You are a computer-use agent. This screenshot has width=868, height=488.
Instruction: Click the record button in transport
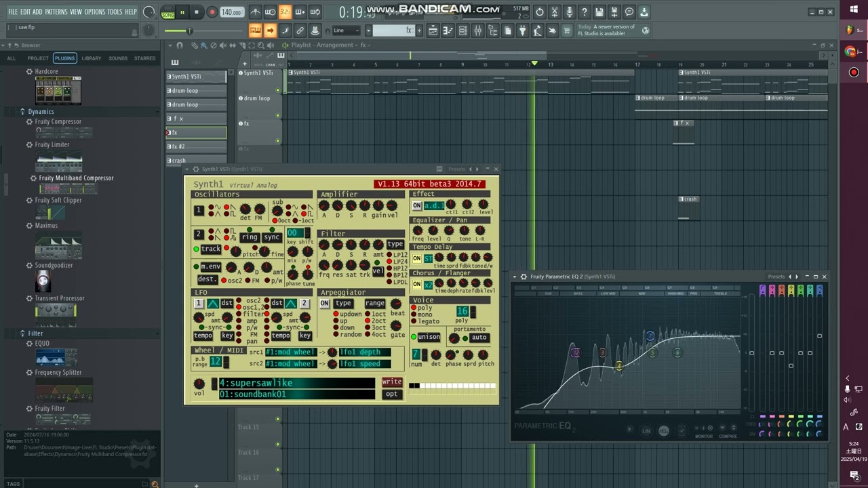coord(212,12)
